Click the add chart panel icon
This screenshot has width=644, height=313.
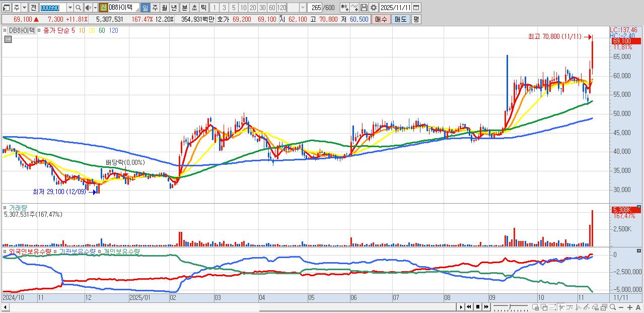(x=535, y=307)
